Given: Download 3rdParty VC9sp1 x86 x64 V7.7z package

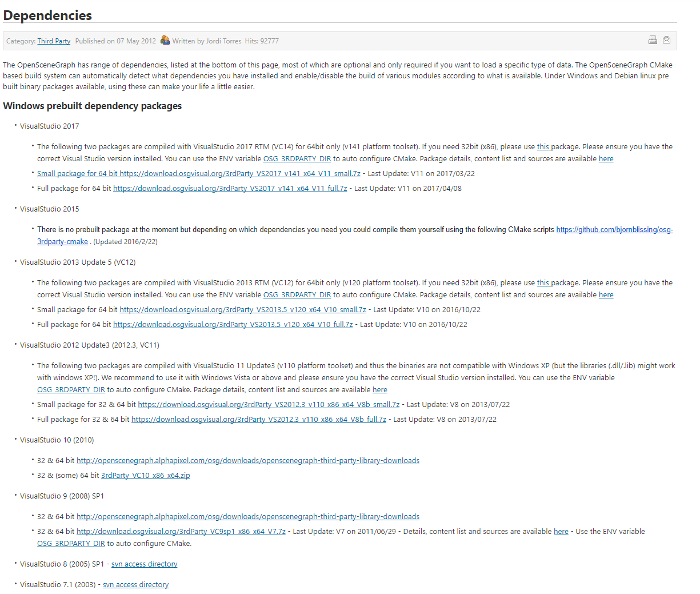Looking at the screenshot, I should (181, 532).
